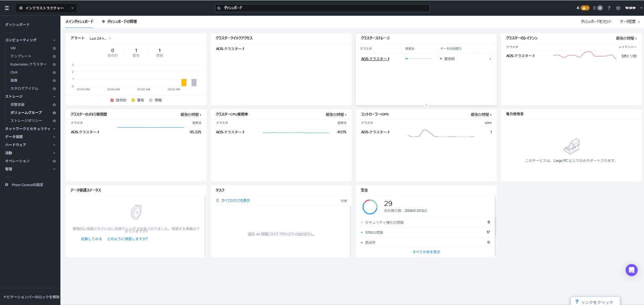Open the tasks checklist icon in header

(594, 8)
